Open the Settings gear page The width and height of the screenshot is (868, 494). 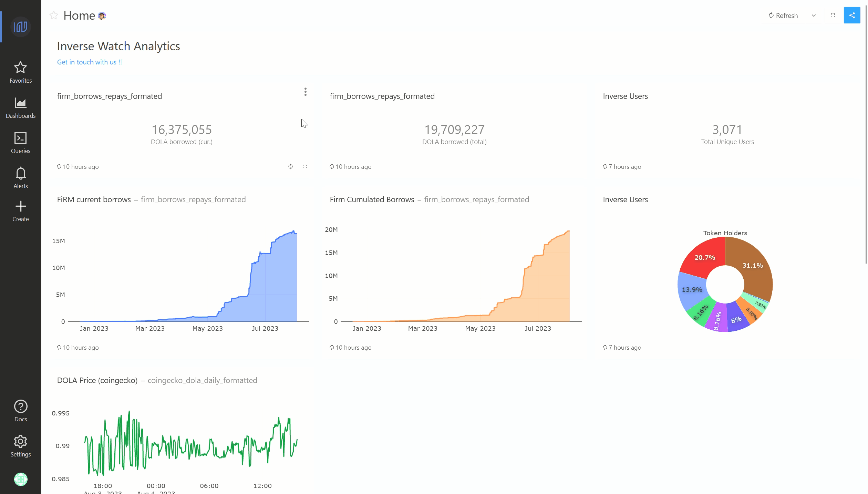point(21,446)
